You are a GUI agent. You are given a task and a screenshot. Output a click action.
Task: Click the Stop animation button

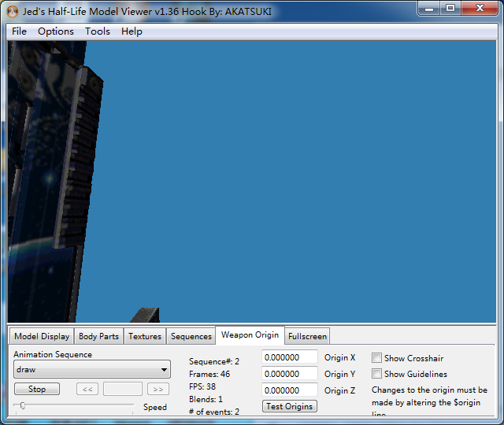37,389
